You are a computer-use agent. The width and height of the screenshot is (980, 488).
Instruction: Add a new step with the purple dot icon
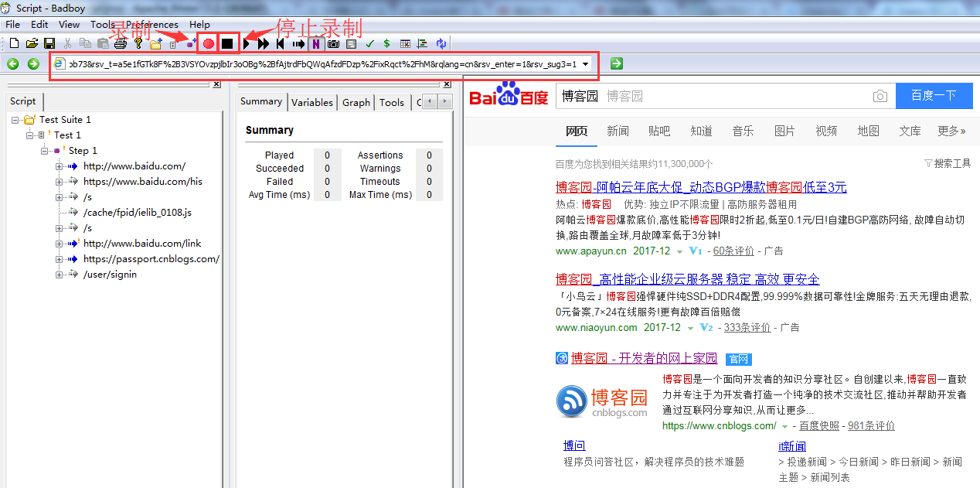191,43
